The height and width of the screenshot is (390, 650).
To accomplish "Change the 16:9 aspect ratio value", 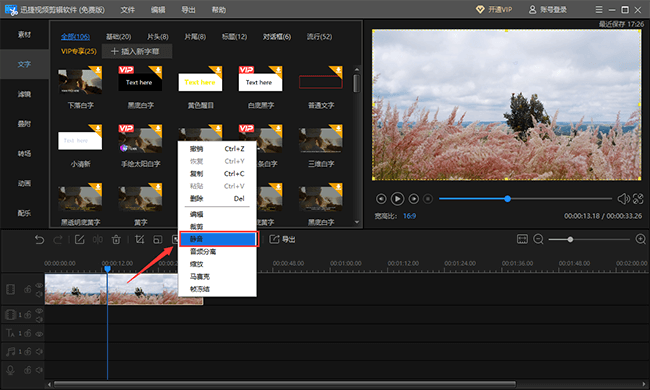I will (409, 216).
